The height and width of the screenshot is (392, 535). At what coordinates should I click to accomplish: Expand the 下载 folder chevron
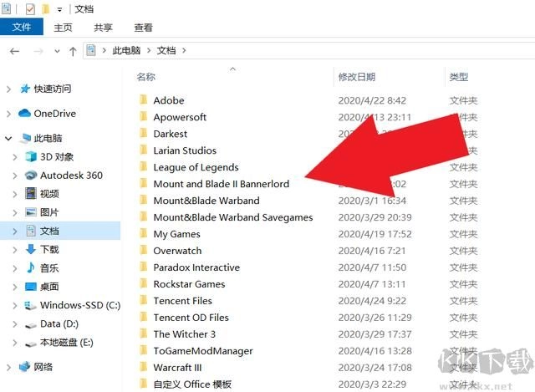(15, 249)
